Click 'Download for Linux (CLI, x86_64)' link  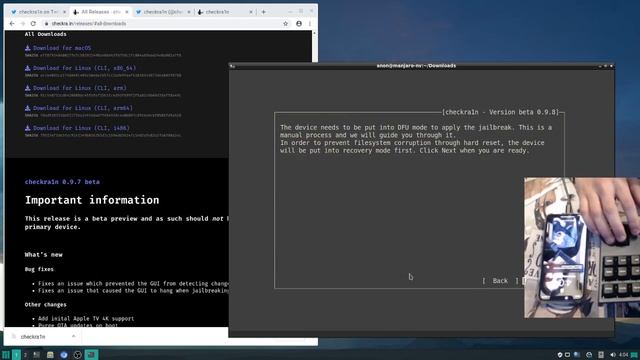[84, 68]
